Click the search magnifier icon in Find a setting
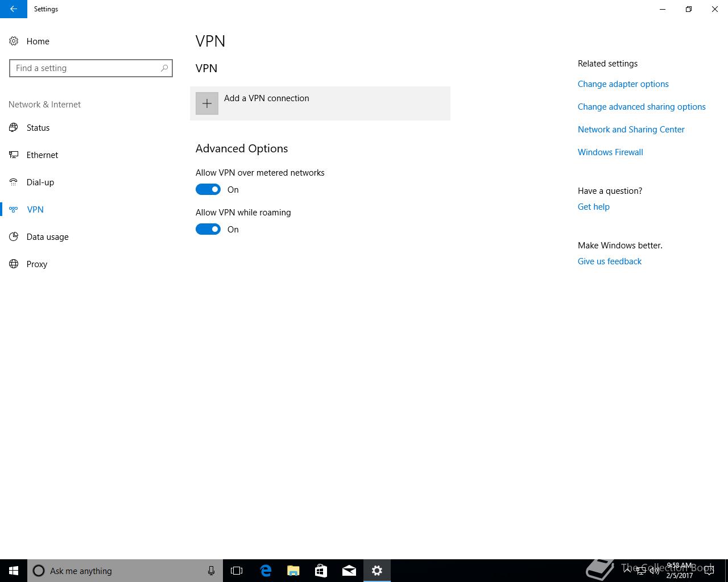This screenshot has width=728, height=582. pyautogui.click(x=164, y=68)
